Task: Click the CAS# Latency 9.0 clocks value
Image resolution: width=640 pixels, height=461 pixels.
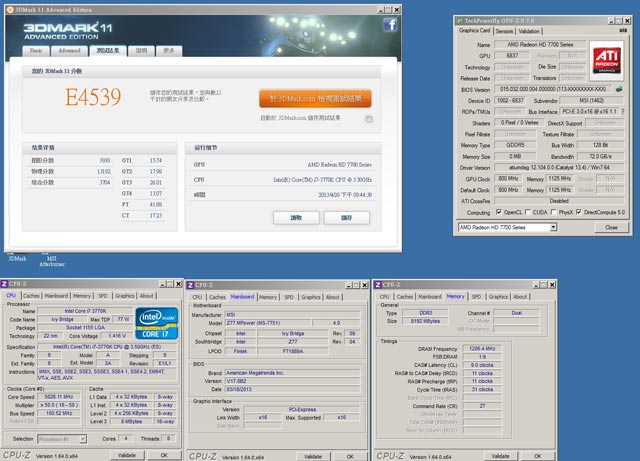Action: coord(482,365)
